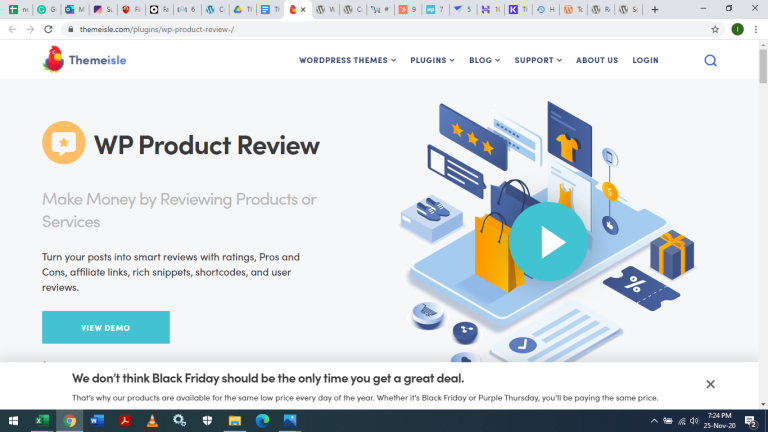Open the volume control in system tray
The height and width of the screenshot is (432, 768).
[x=694, y=421]
